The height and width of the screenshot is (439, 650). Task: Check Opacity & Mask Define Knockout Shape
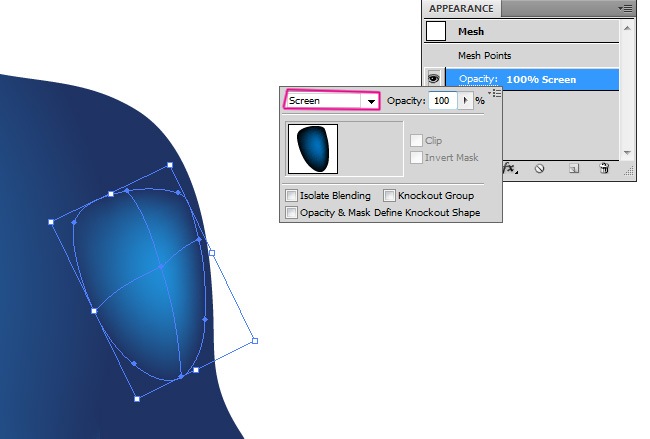click(x=292, y=212)
